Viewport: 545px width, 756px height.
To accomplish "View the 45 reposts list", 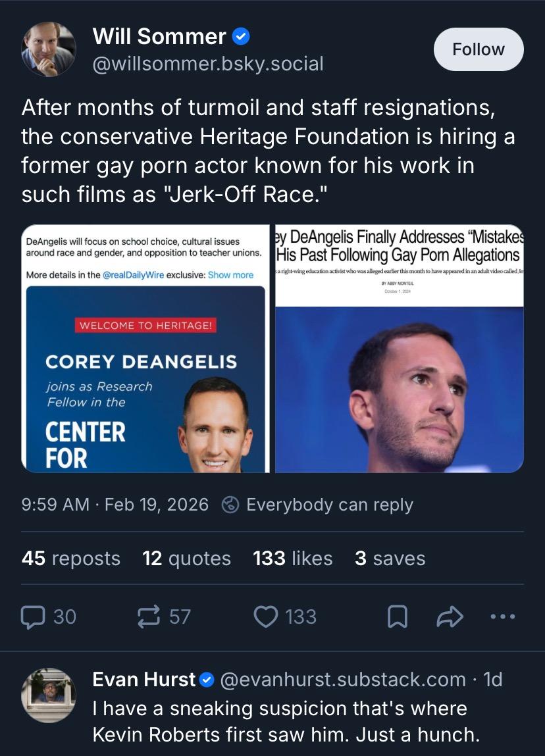I will [71, 559].
